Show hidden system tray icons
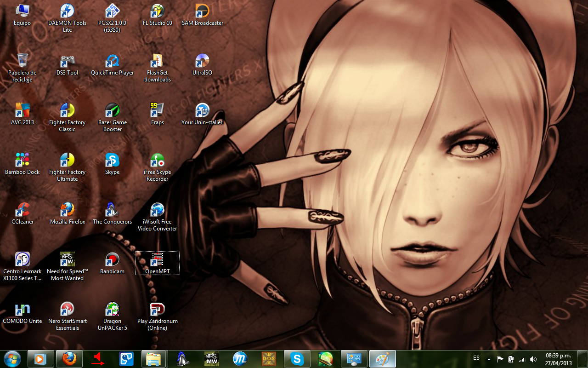588x368 pixels. point(489,359)
